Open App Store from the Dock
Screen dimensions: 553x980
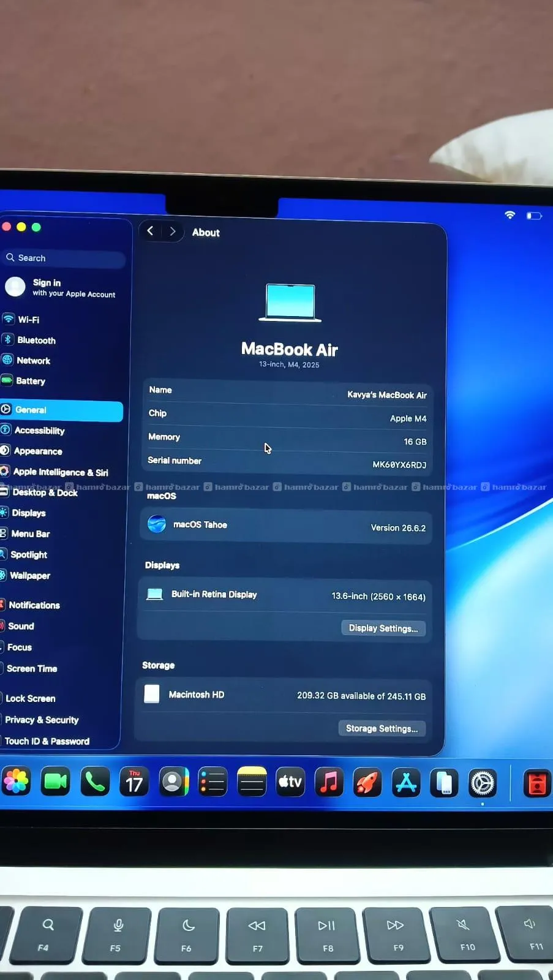point(406,783)
